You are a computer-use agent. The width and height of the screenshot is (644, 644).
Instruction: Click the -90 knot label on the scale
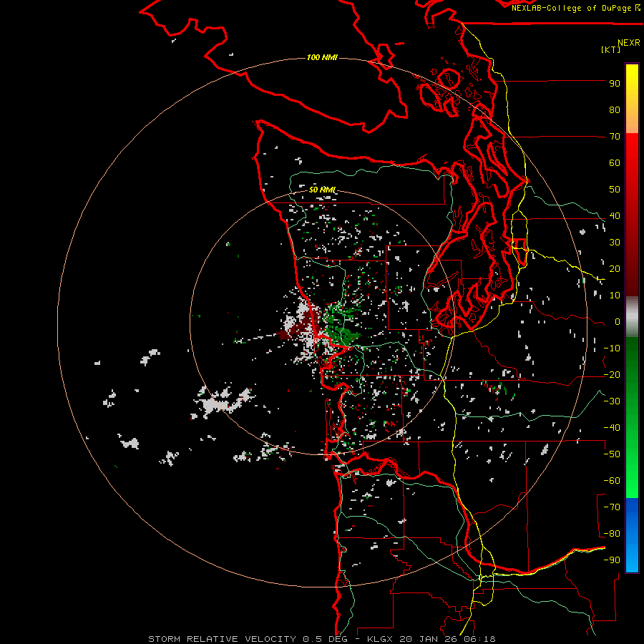(612, 560)
